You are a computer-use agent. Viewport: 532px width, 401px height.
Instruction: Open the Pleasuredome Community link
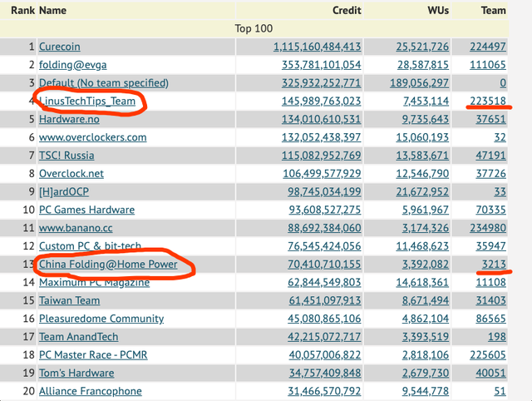click(101, 319)
